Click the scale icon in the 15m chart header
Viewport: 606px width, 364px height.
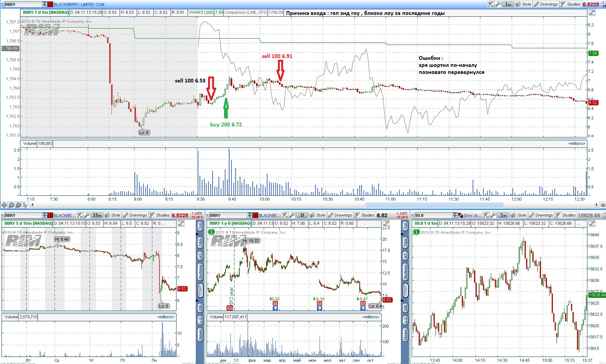pyautogui.click(x=181, y=224)
